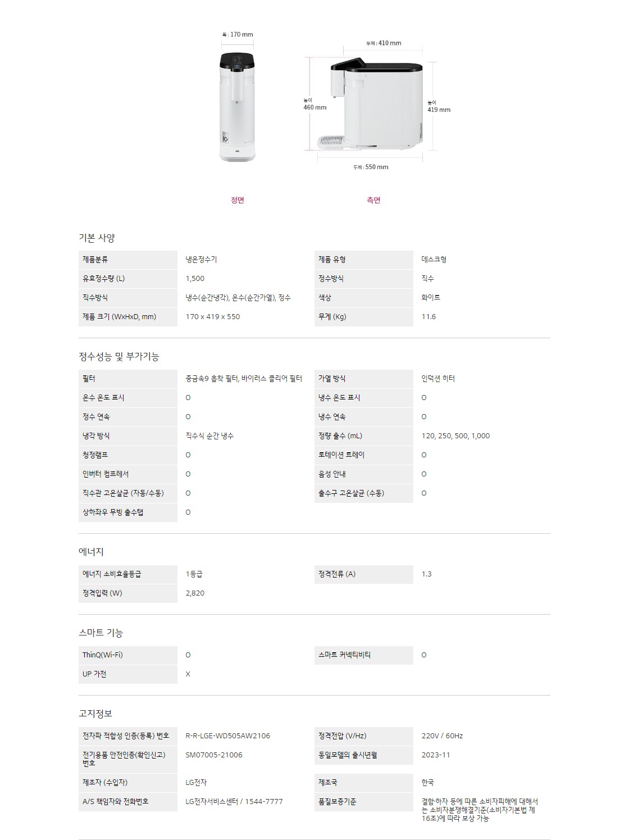
Task: Click the UP 가전 X value
Action: [x=188, y=674]
